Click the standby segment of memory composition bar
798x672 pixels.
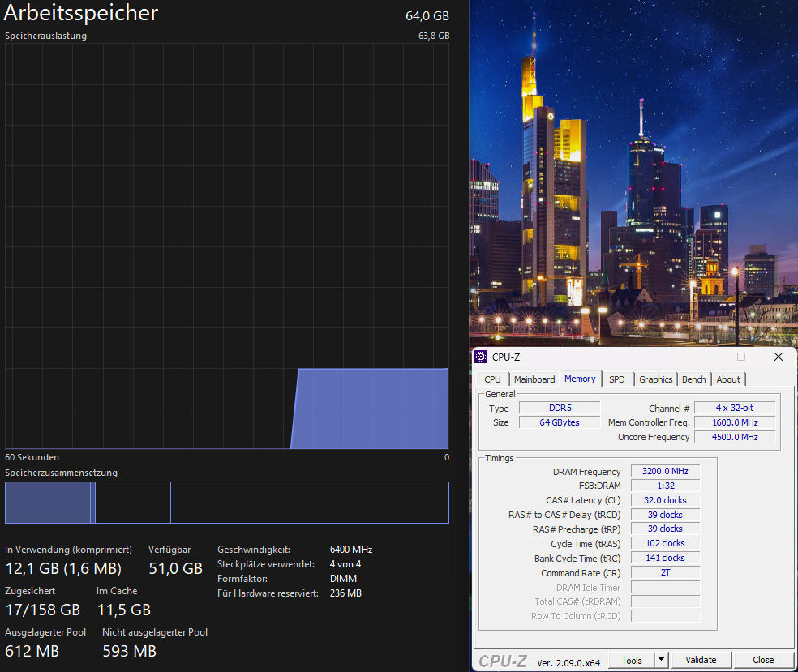133,503
